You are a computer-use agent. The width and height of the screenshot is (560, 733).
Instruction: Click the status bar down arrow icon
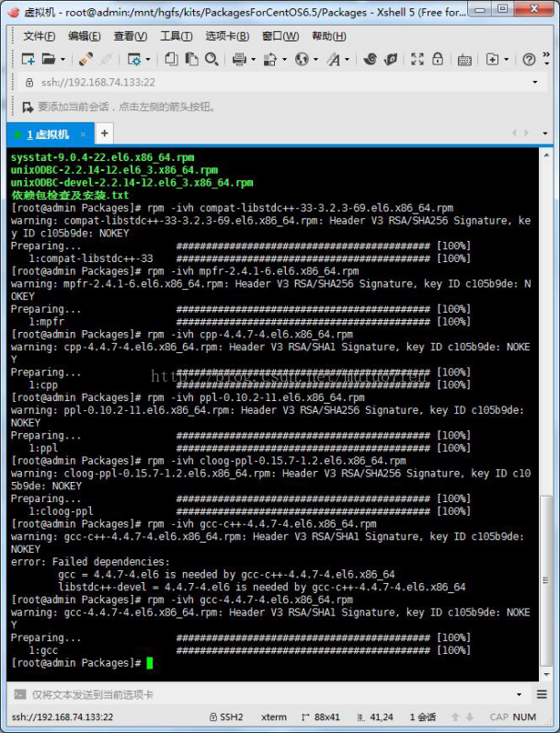(x=470, y=717)
